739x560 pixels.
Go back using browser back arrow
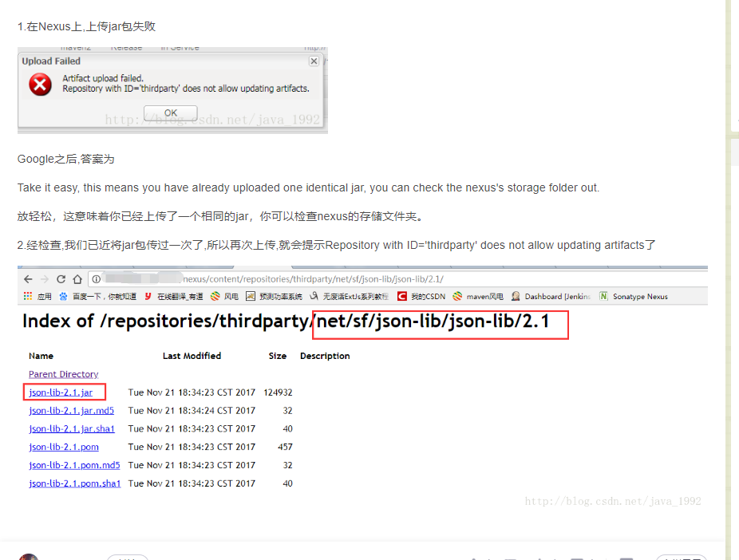click(x=28, y=279)
